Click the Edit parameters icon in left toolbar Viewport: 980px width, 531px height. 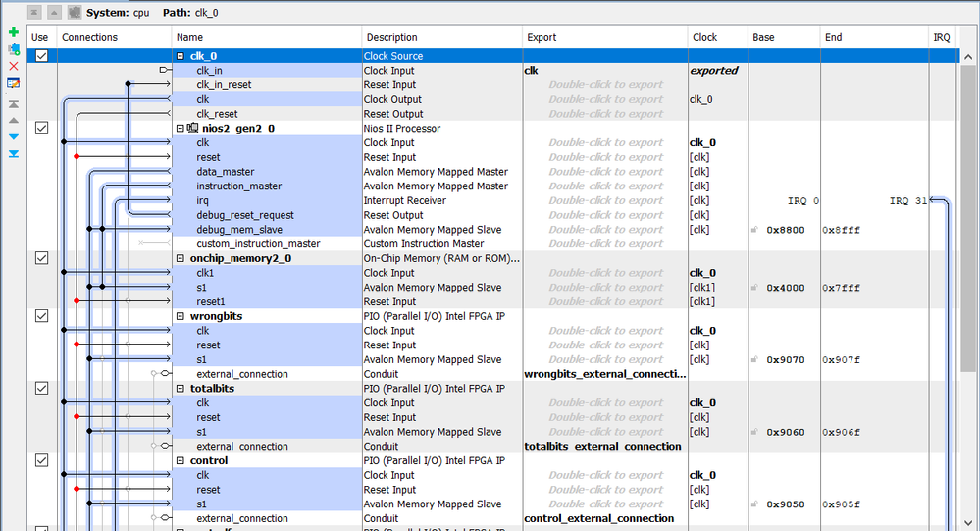click(x=13, y=82)
